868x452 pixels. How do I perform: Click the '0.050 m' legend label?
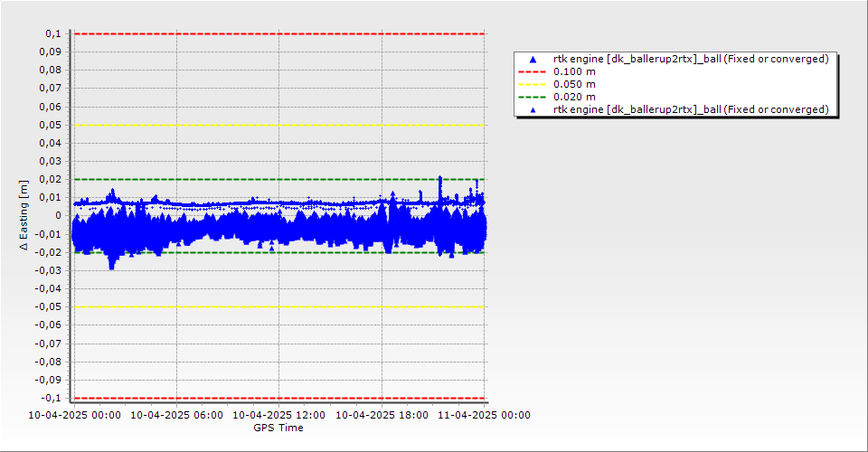click(575, 85)
